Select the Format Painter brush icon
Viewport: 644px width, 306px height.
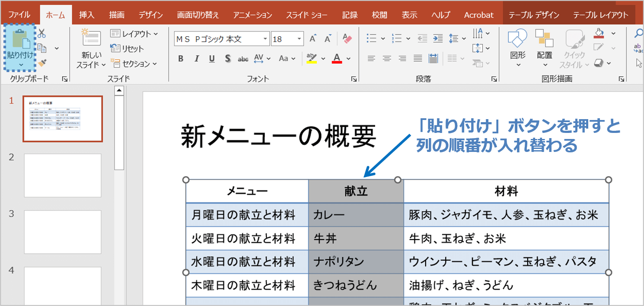click(41, 63)
